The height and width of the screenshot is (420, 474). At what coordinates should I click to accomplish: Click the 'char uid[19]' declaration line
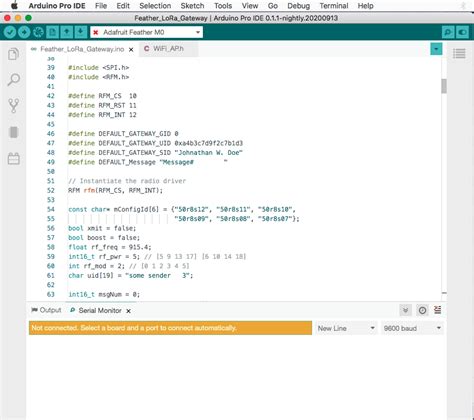pyautogui.click(x=130, y=276)
